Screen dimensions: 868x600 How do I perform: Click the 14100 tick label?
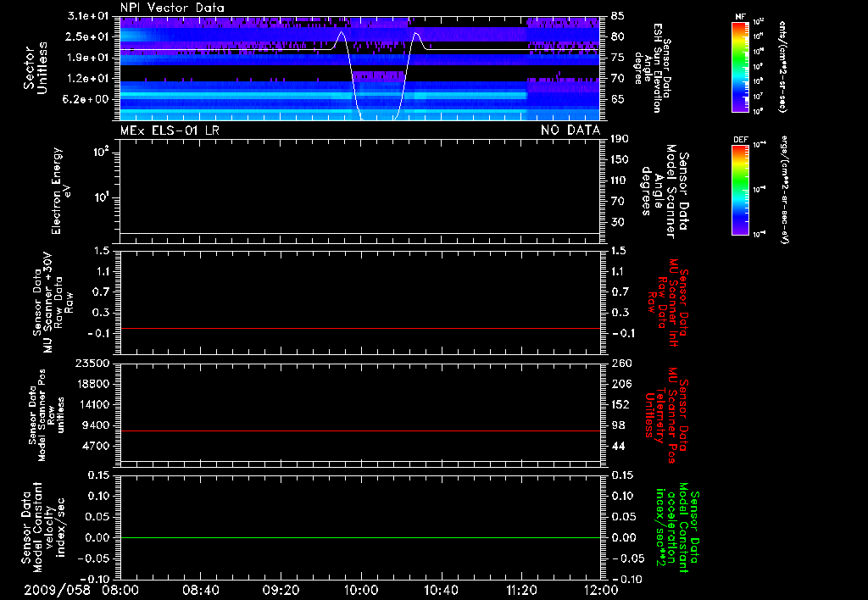click(92, 404)
